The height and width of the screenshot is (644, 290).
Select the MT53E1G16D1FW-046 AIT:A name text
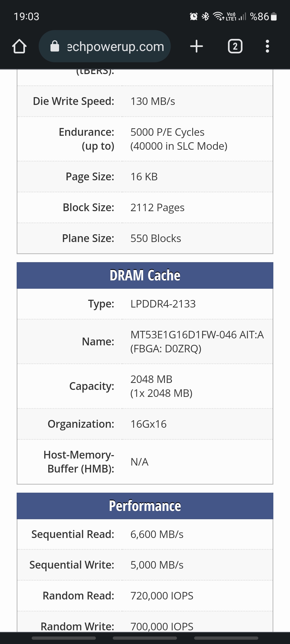[x=197, y=335]
